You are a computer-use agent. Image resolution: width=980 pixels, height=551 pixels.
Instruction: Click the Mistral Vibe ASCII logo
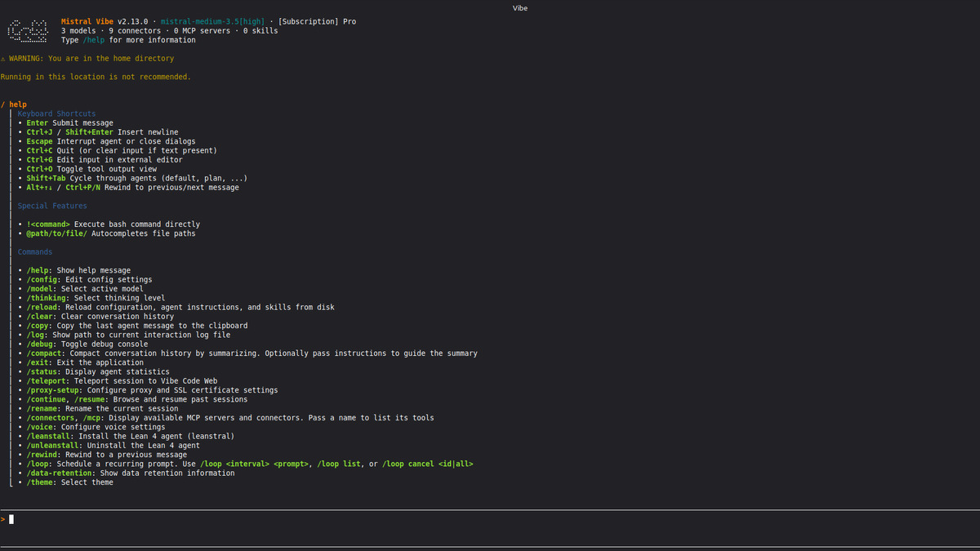[27, 31]
